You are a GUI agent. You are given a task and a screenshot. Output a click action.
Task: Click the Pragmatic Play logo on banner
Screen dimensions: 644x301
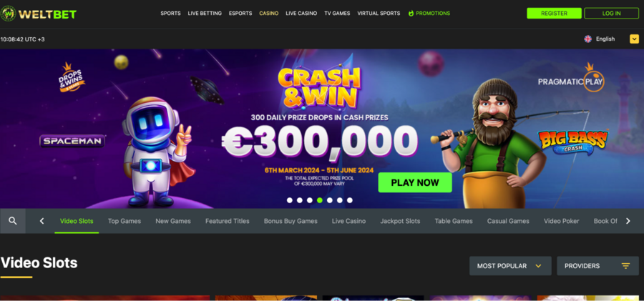(x=571, y=79)
